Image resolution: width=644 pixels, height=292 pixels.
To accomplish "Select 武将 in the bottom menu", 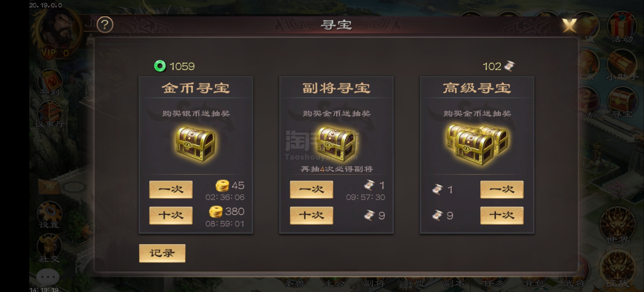I will tap(574, 283).
